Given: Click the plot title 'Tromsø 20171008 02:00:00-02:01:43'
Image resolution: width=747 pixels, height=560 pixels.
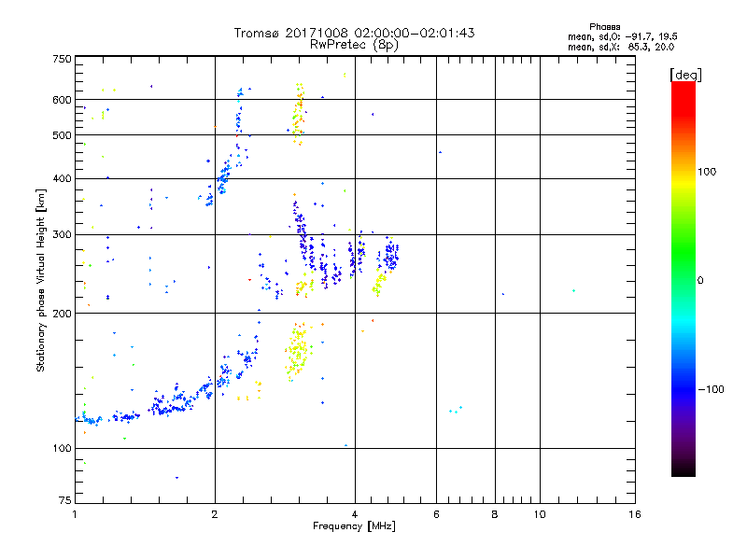Looking at the screenshot, I should click(354, 33).
